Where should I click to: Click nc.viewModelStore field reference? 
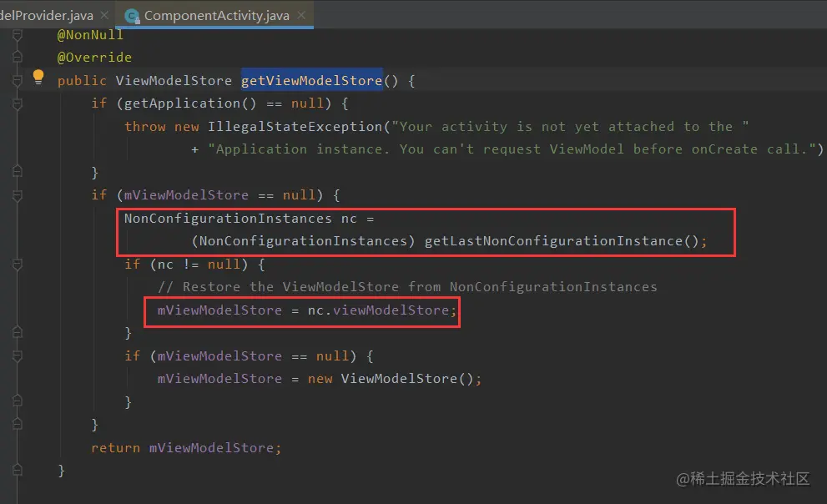378,310
